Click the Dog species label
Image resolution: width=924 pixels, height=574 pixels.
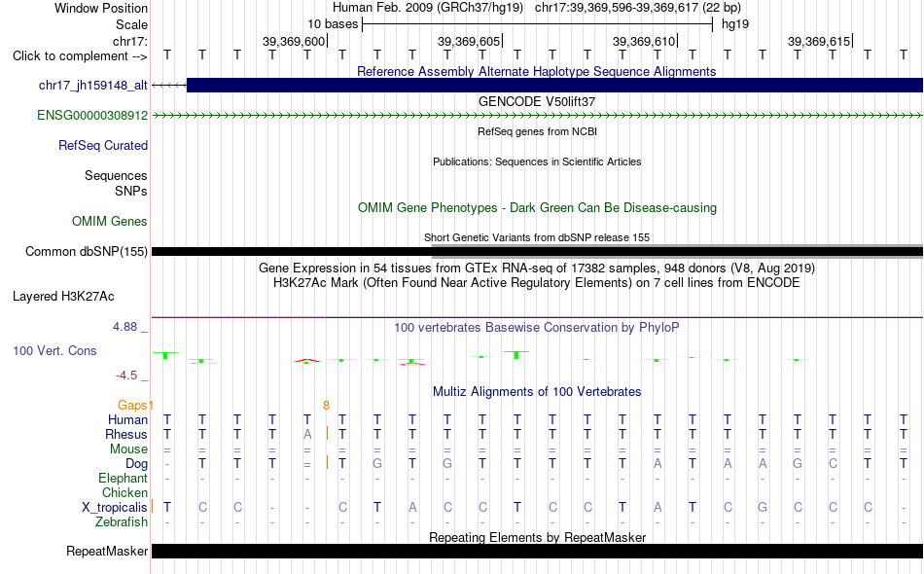[137, 464]
